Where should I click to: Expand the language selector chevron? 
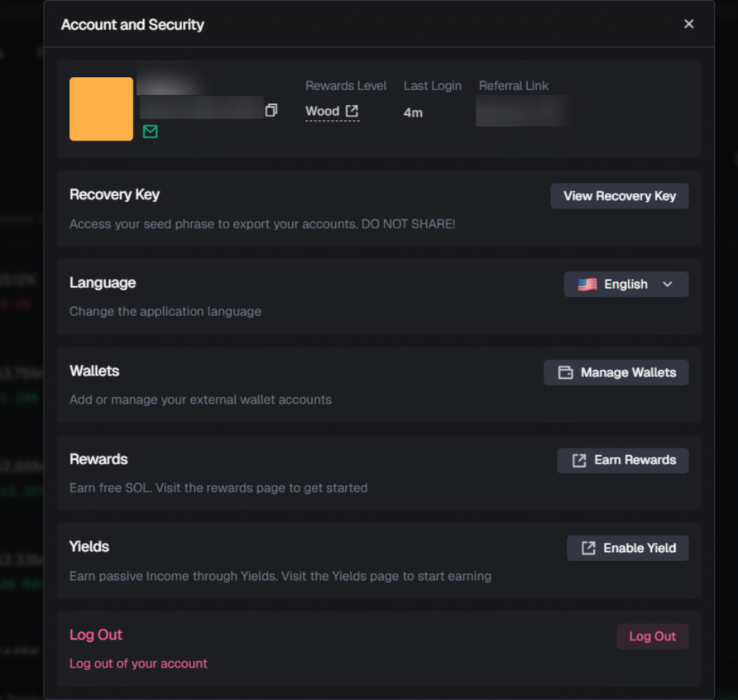pyautogui.click(x=667, y=284)
